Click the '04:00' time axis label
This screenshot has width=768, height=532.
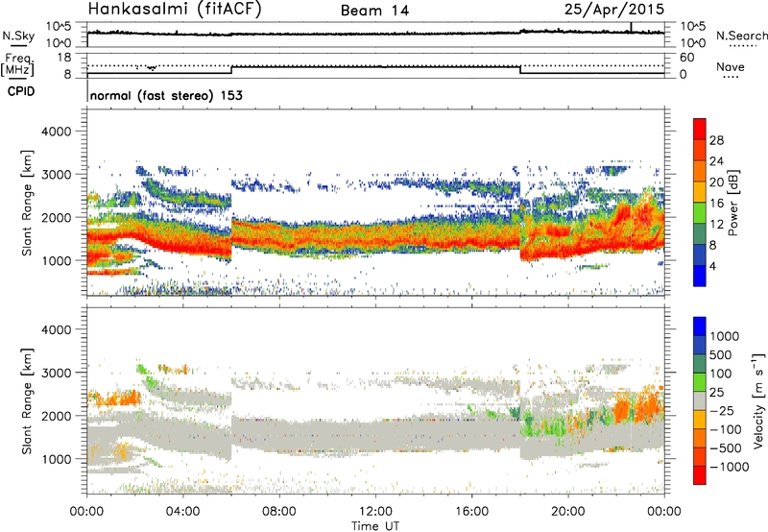(x=183, y=512)
